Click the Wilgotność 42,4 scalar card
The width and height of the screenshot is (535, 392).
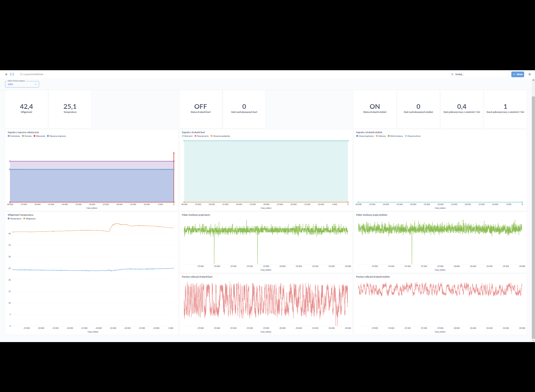26,109
